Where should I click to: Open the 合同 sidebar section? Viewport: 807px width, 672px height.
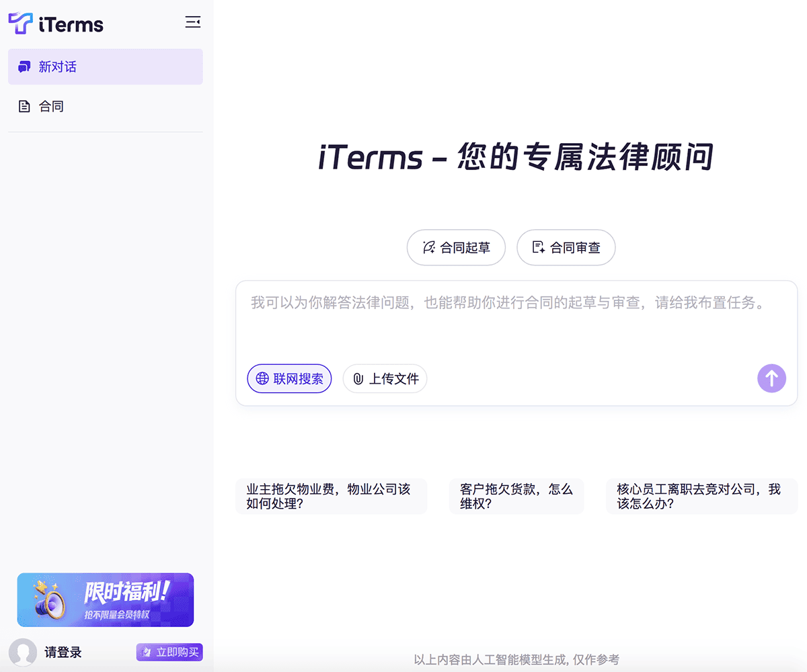51,106
